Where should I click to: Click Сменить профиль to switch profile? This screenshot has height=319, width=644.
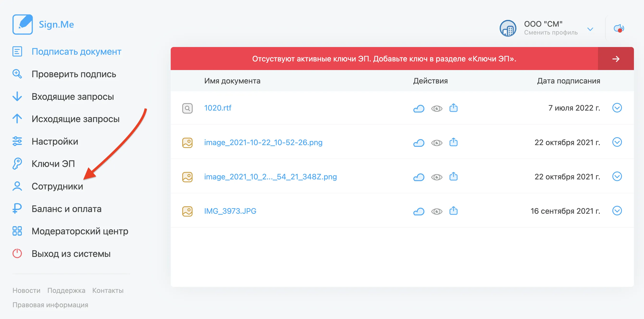pos(551,33)
